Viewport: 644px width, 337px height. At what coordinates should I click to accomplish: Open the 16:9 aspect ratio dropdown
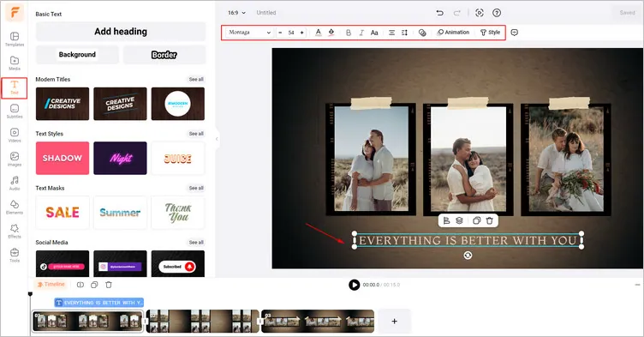pos(237,13)
